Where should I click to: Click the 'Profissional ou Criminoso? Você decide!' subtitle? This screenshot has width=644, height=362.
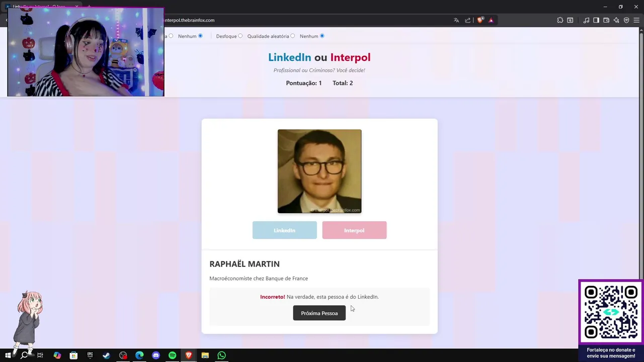(319, 70)
